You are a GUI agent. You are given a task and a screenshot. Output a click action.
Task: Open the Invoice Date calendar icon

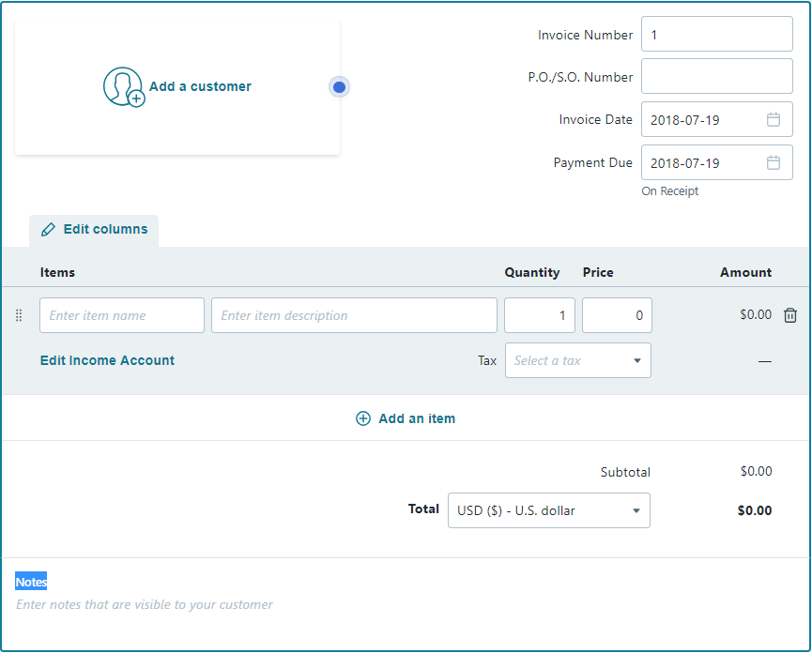[x=774, y=119]
